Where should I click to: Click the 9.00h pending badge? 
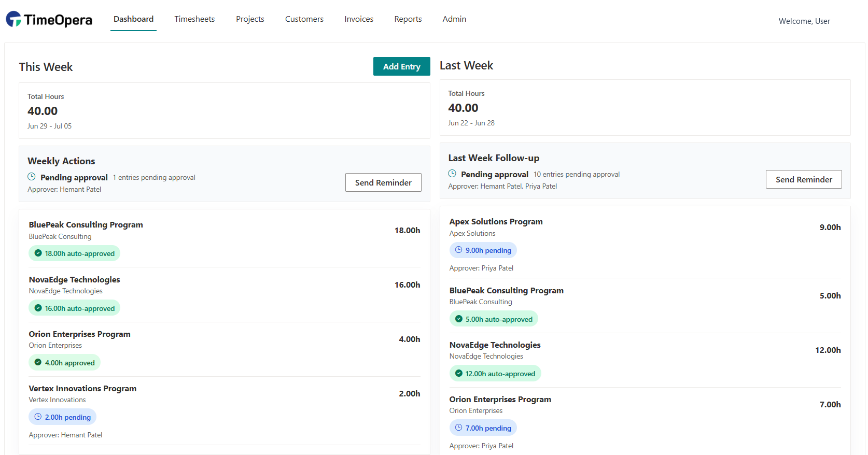pyautogui.click(x=483, y=250)
